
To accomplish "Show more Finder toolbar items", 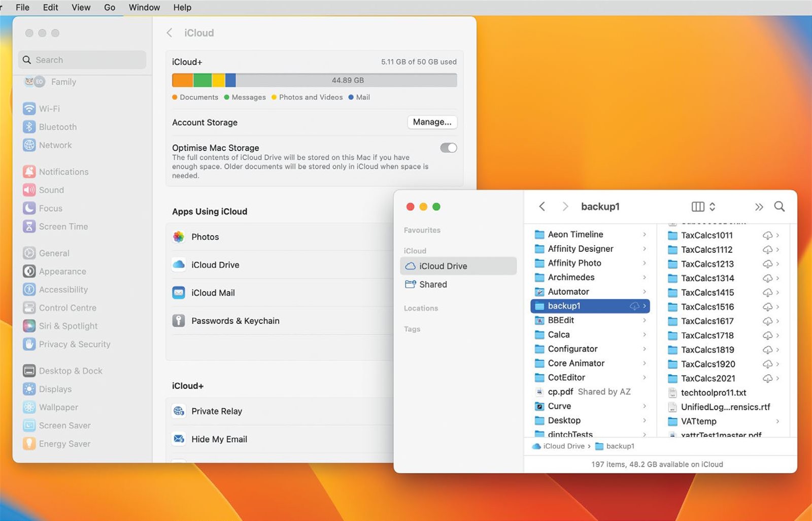I will 759,207.
